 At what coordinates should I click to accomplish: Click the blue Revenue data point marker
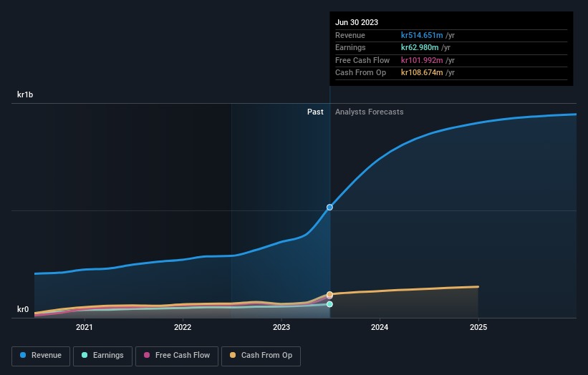tap(329, 207)
